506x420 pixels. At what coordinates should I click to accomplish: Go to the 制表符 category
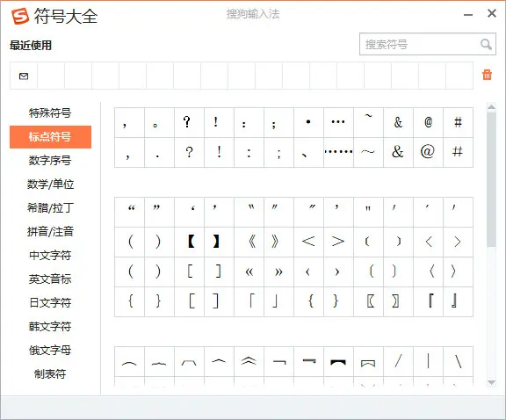coord(50,373)
